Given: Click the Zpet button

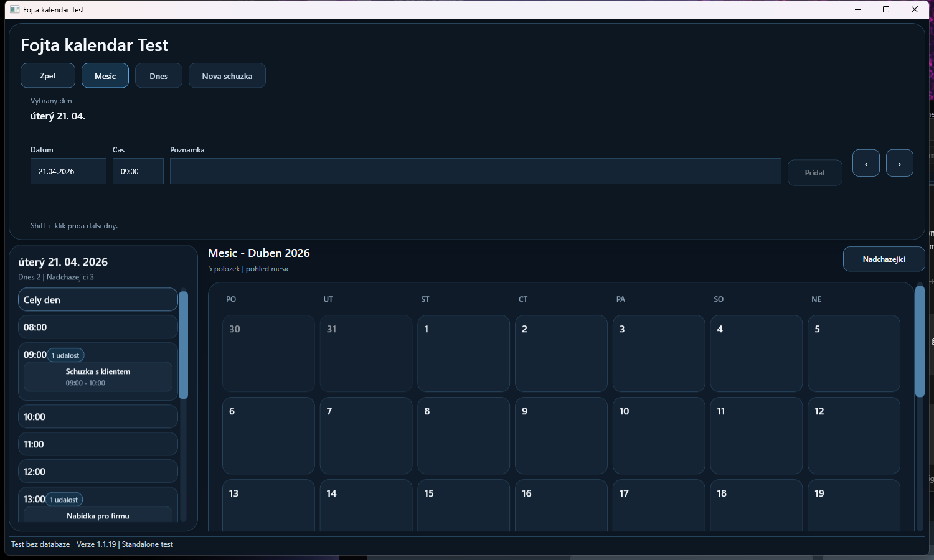Looking at the screenshot, I should pyautogui.click(x=48, y=76).
